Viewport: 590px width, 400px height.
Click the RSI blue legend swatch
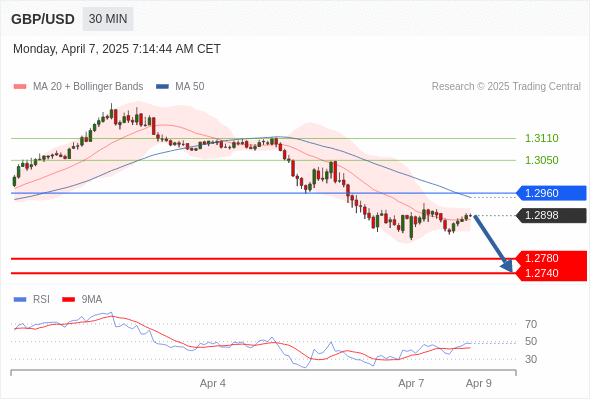(20, 300)
